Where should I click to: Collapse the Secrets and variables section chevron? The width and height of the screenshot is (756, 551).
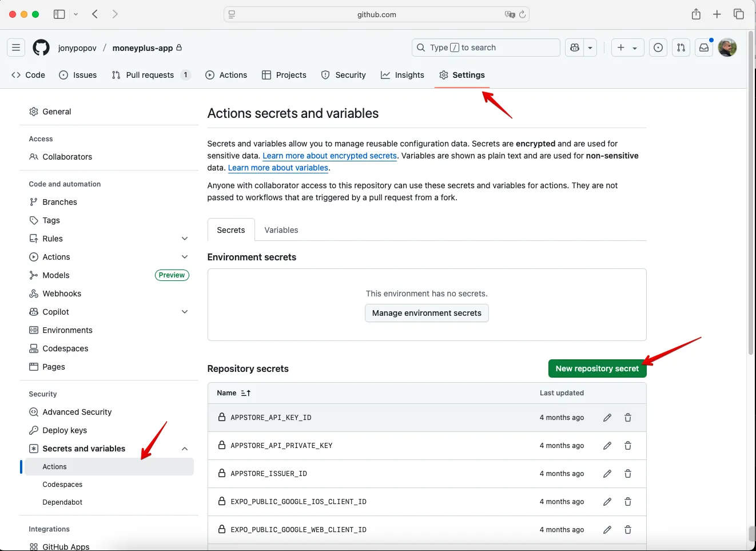click(185, 449)
